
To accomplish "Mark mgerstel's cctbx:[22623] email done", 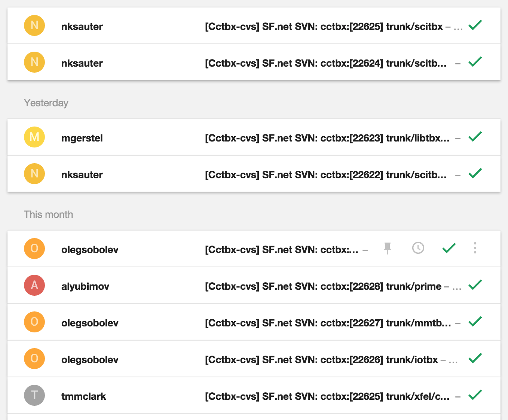I will coord(475,137).
